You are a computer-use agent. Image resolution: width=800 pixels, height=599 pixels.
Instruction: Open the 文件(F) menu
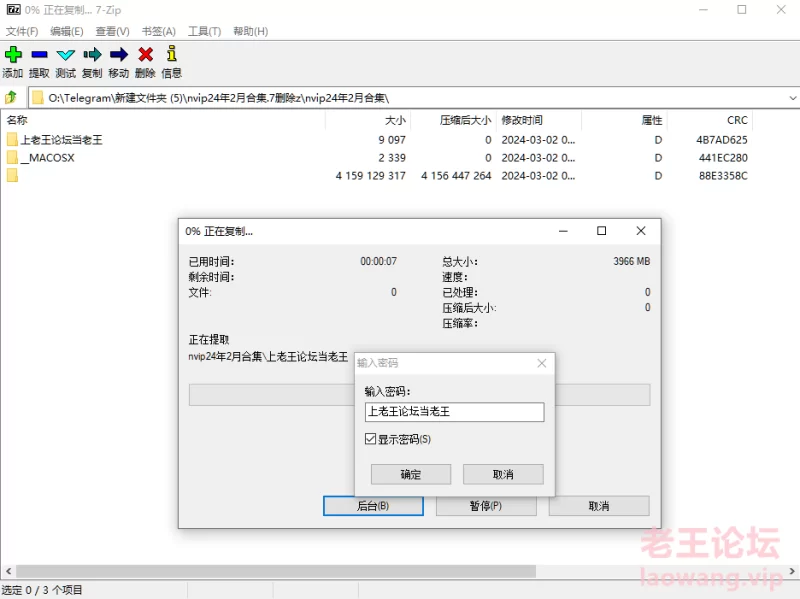coord(22,31)
